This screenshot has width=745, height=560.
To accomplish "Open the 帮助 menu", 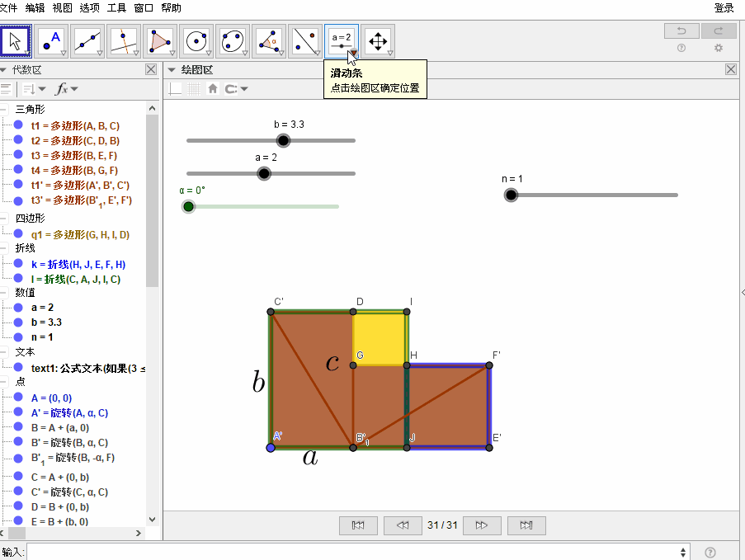I will coord(171,7).
